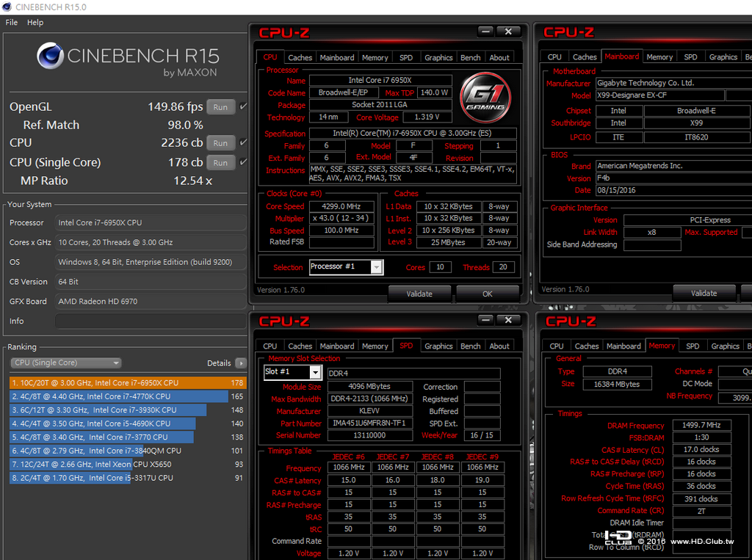Select ranking row Intel Core i7-3770 CPU
This screenshot has width=752, height=560.
tap(128, 437)
